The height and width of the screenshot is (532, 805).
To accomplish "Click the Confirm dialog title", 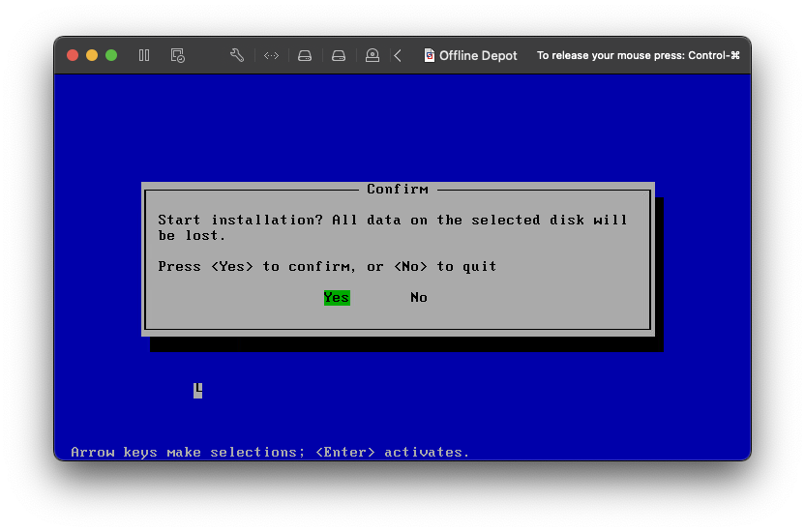I will [398, 190].
